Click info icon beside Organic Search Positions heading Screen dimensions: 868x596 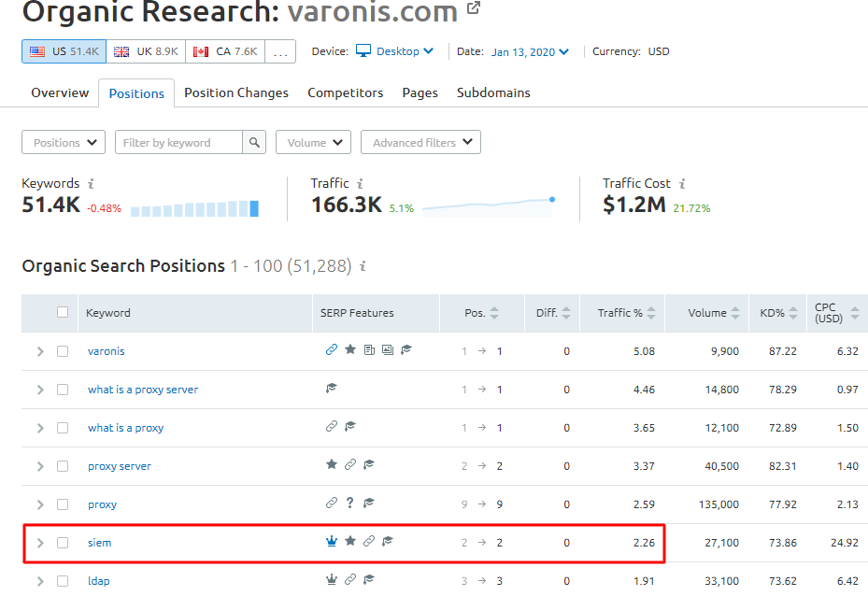(363, 266)
